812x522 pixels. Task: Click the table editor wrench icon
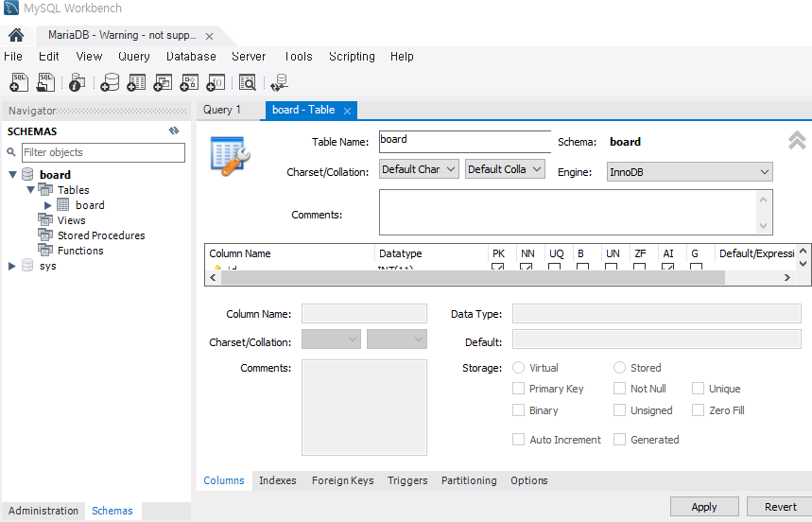point(231,156)
